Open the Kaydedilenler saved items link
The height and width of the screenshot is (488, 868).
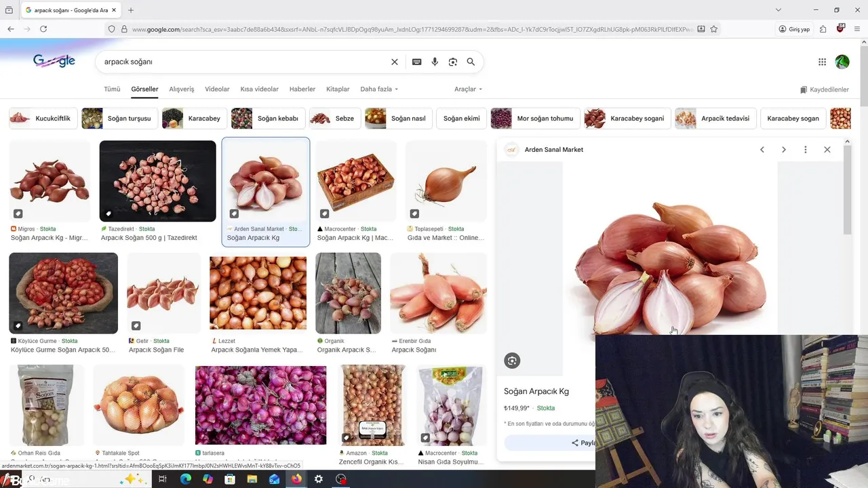point(825,89)
